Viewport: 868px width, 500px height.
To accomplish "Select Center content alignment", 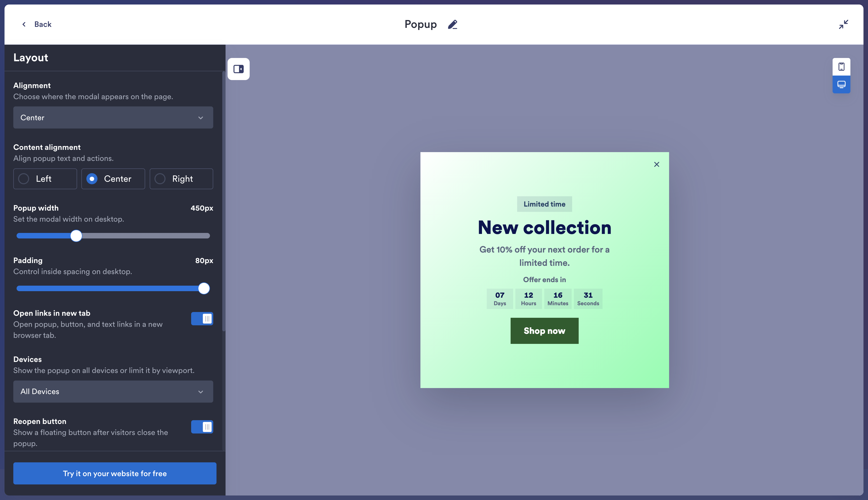I will coord(113,178).
